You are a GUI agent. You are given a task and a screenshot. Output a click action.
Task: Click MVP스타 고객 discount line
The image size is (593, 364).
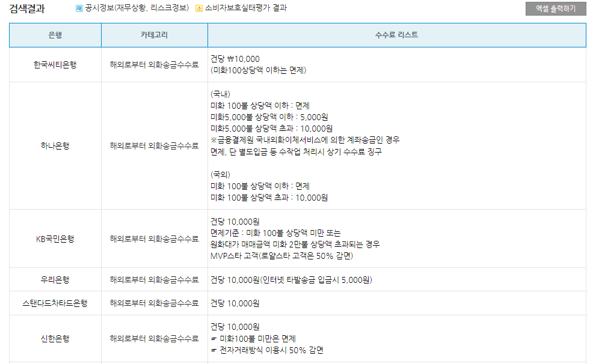281,256
